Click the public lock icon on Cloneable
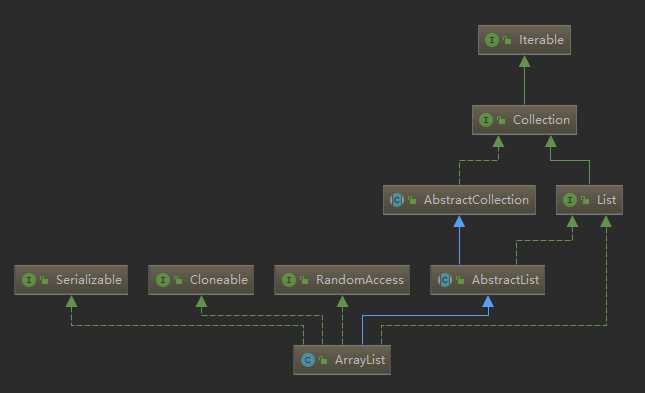This screenshot has width=645, height=393. coord(178,280)
